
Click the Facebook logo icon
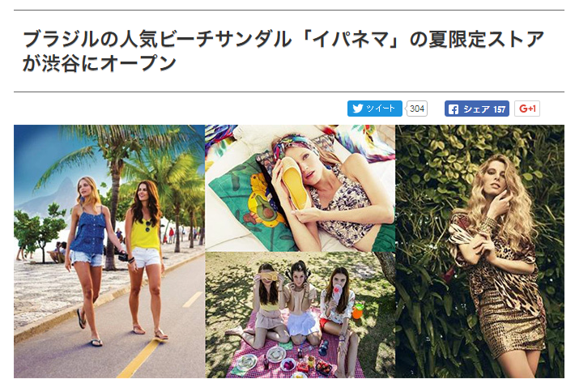tap(454, 109)
